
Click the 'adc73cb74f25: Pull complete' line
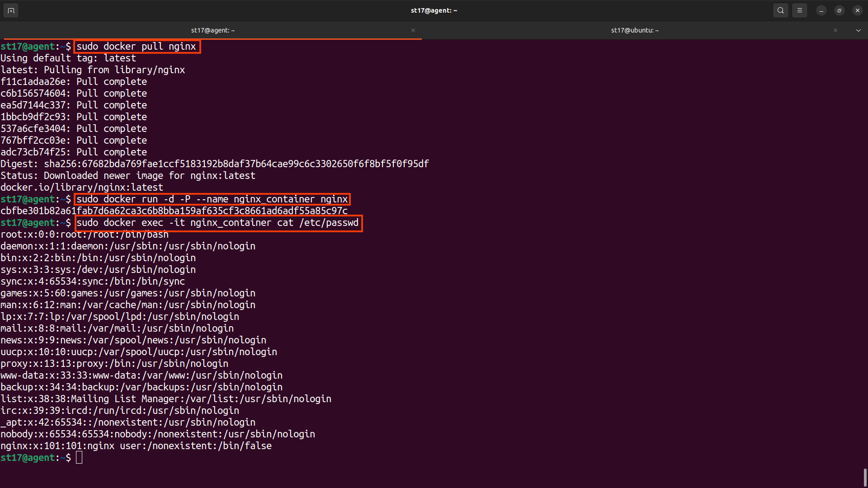point(74,152)
